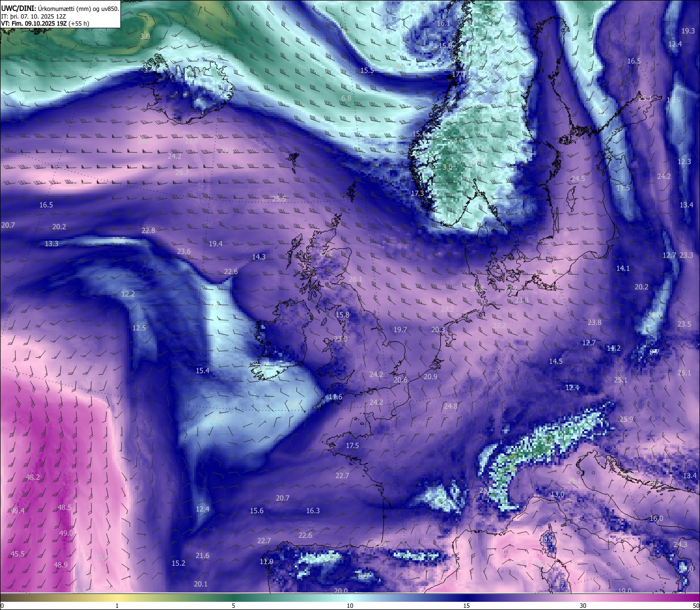Viewport: 700px width, 610px height.
Task: Select the VT: Fim. 09.10.2025 19Z (+55 h) line
Action: pyautogui.click(x=45, y=24)
